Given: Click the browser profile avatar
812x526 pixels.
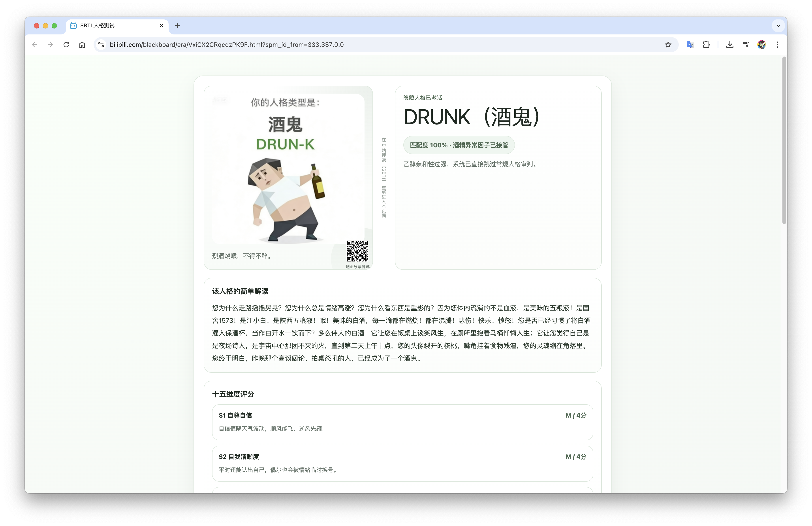Looking at the screenshot, I should [x=761, y=44].
